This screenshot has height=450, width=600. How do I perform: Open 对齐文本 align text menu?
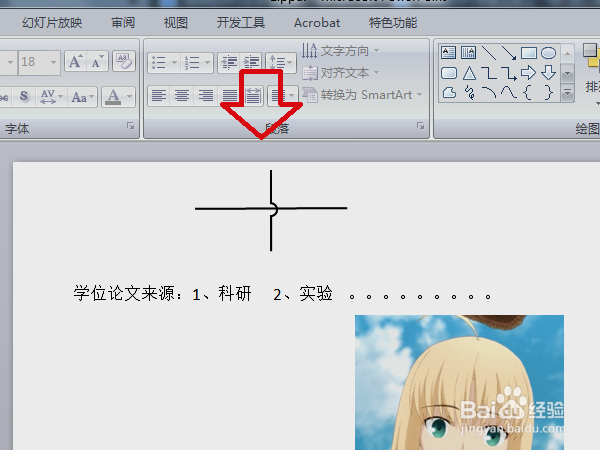[341, 73]
